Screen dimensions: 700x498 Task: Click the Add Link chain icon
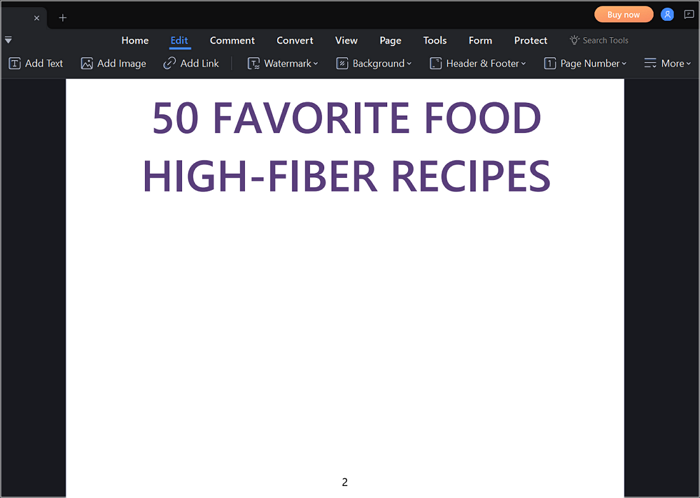tap(169, 63)
